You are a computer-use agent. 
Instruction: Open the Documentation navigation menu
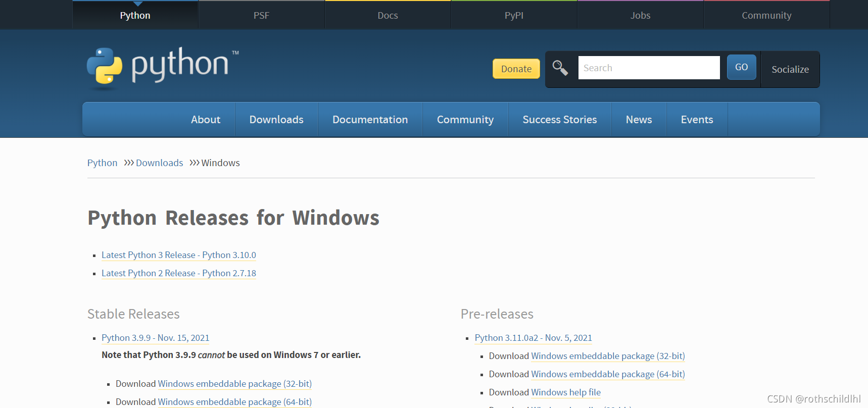coord(370,120)
